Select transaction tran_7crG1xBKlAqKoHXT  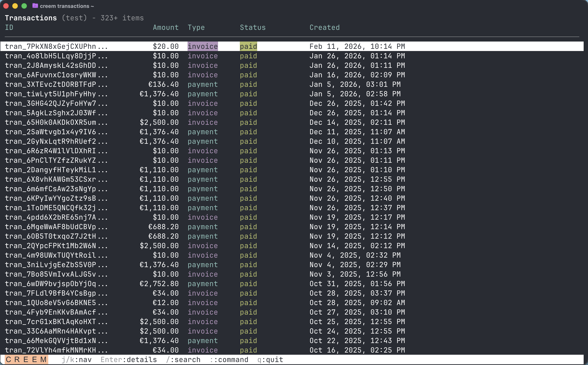click(292, 322)
